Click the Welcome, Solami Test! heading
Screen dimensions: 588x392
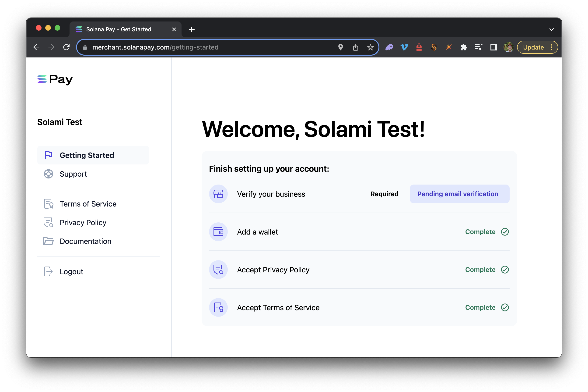pyautogui.click(x=313, y=129)
